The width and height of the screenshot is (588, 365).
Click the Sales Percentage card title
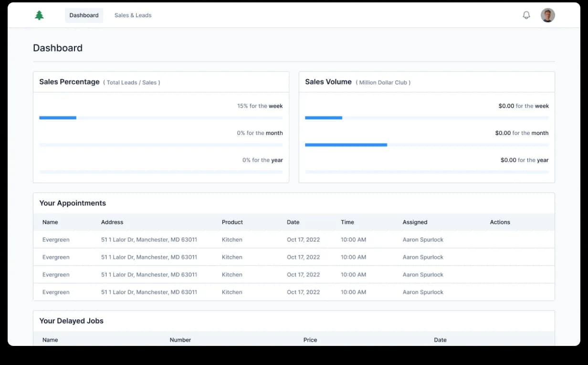point(69,82)
